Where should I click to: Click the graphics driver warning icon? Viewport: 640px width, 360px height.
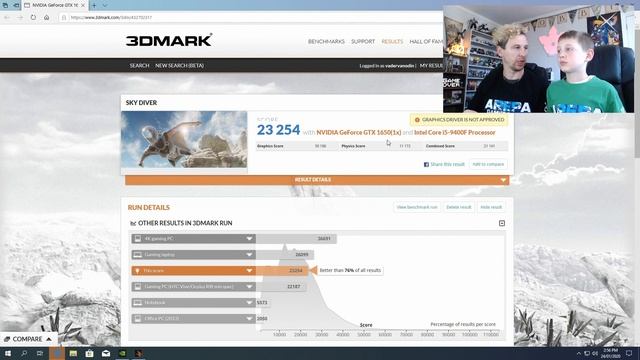(417, 120)
